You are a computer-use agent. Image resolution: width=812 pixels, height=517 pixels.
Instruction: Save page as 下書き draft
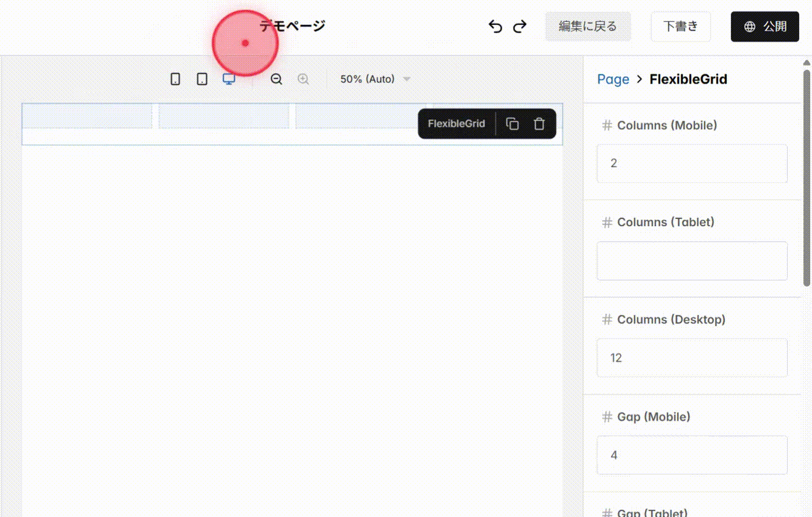tap(681, 26)
